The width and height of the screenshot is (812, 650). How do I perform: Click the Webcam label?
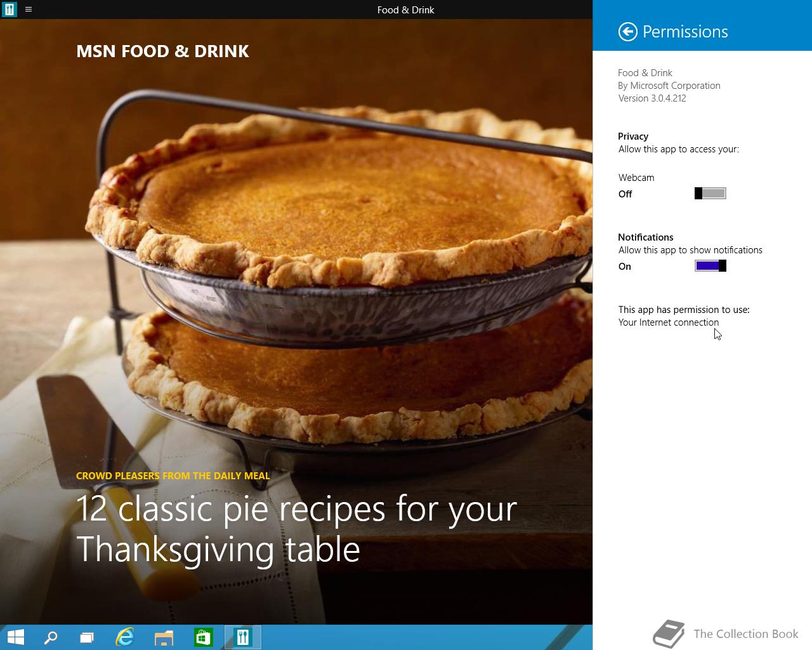(636, 178)
